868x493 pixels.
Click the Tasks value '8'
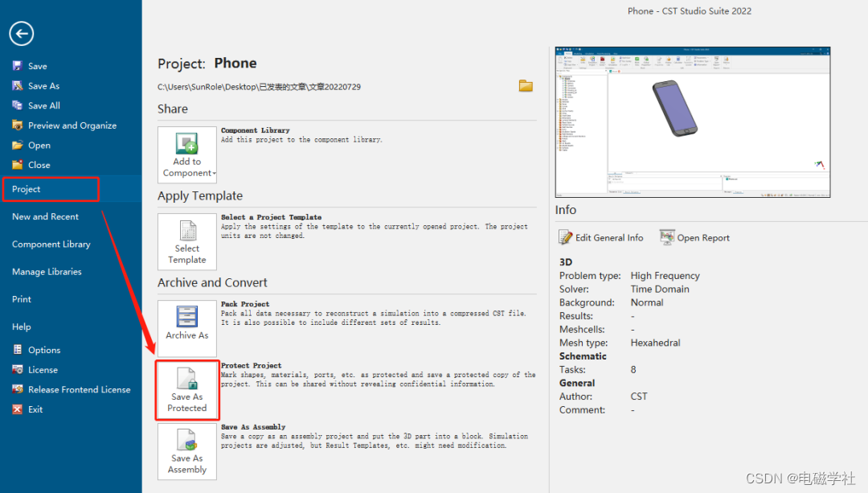pos(633,369)
